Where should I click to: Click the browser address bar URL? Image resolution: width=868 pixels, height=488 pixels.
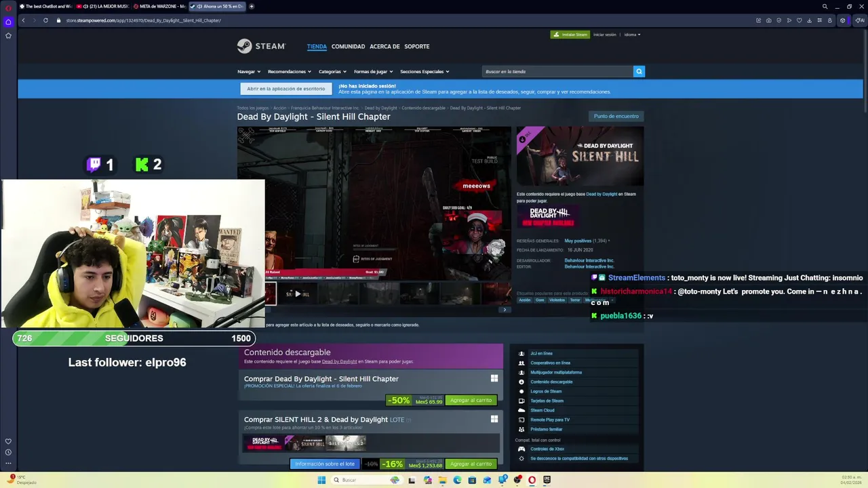coord(144,20)
